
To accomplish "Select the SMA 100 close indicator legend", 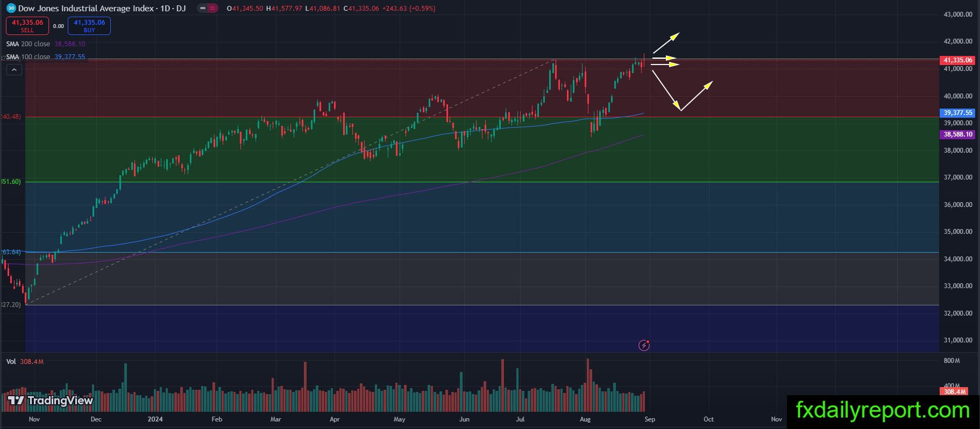I will pos(46,56).
